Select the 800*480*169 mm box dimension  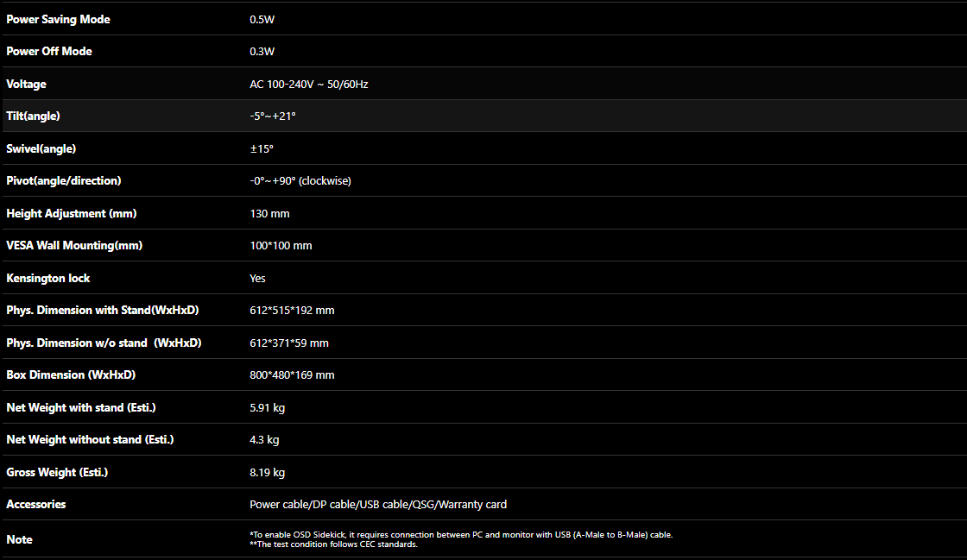tap(292, 374)
